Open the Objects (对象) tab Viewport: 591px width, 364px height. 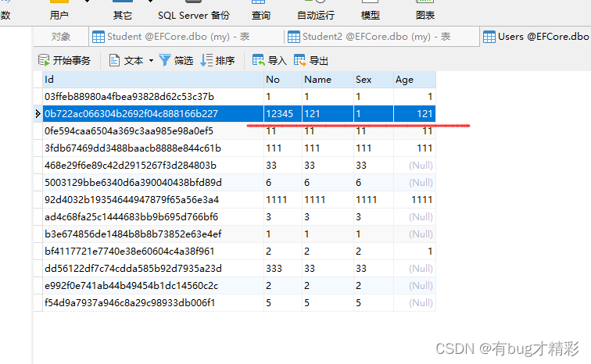click(x=61, y=37)
